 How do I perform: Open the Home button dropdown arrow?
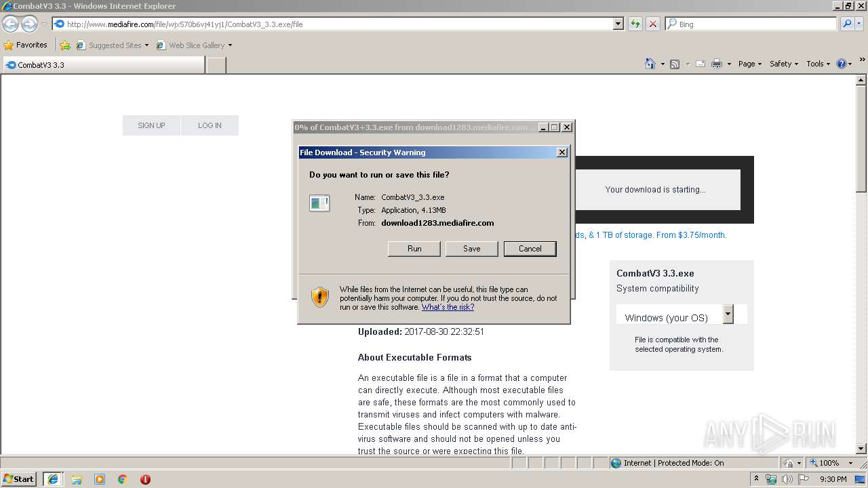(x=662, y=64)
